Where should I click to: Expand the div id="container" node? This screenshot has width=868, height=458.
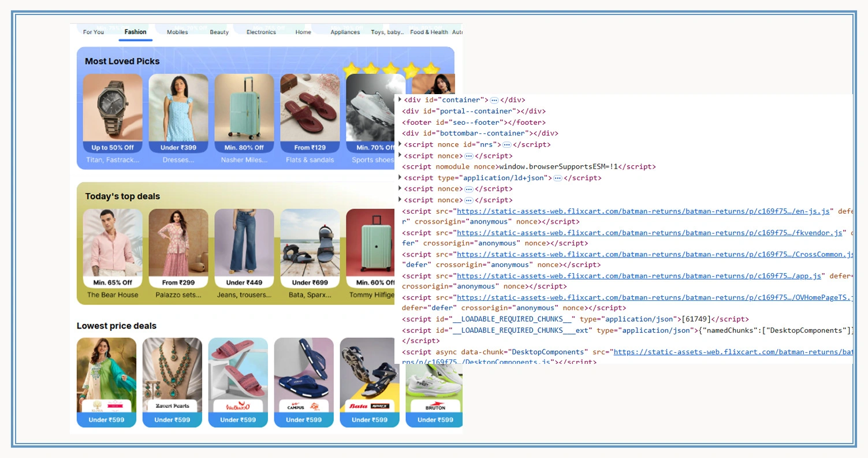[400, 99]
